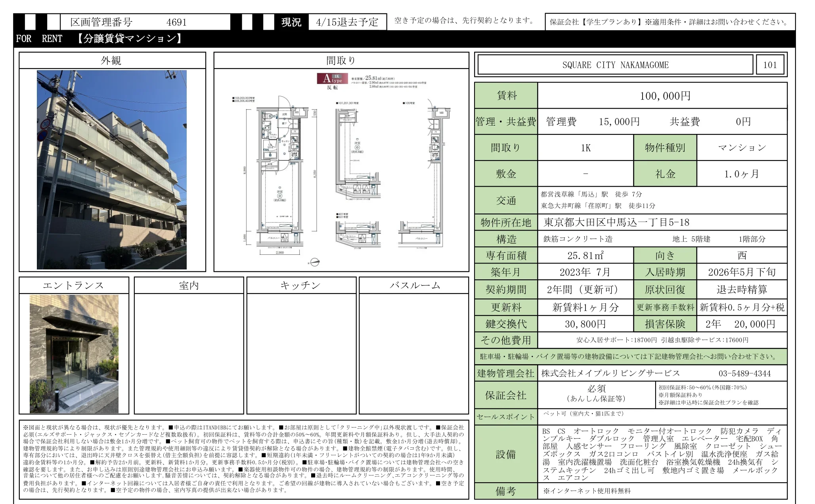Click the 室内 photo panel header

pos(188,284)
